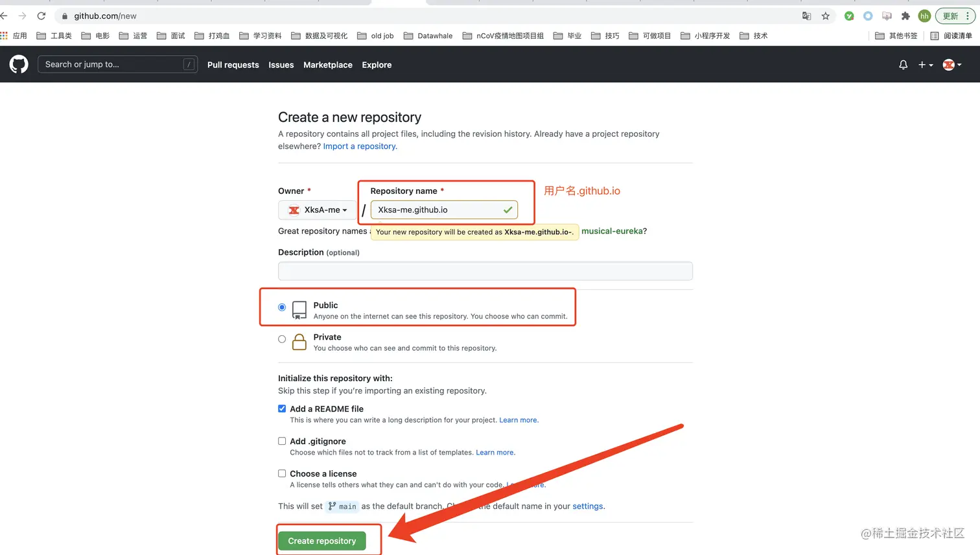Open the old job bookmark folder
This screenshot has width=980, height=555.
coord(375,36)
